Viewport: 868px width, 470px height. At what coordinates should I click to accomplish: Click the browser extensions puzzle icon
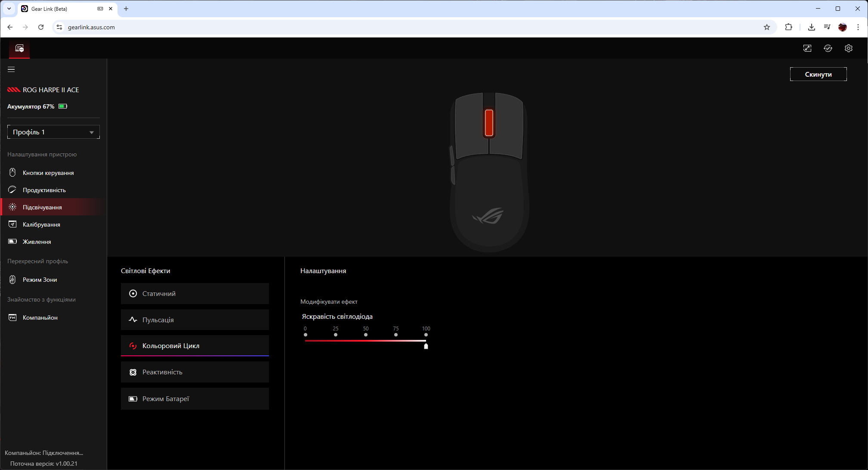pos(788,27)
